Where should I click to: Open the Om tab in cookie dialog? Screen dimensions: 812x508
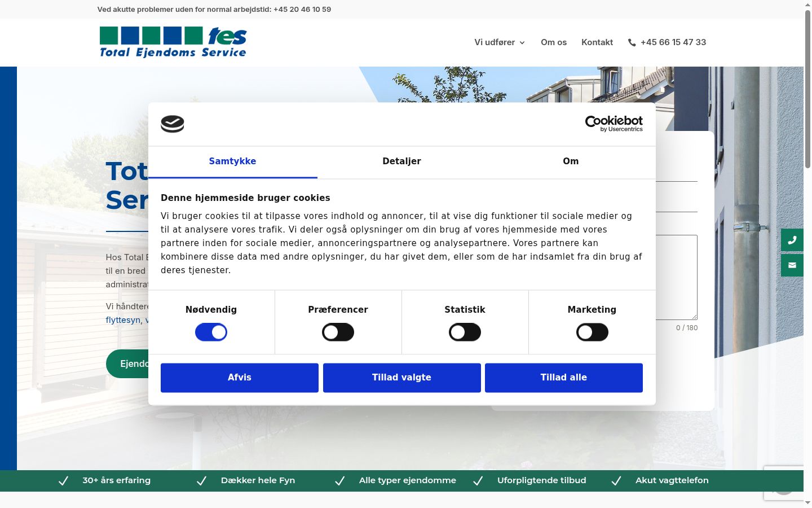tap(571, 161)
